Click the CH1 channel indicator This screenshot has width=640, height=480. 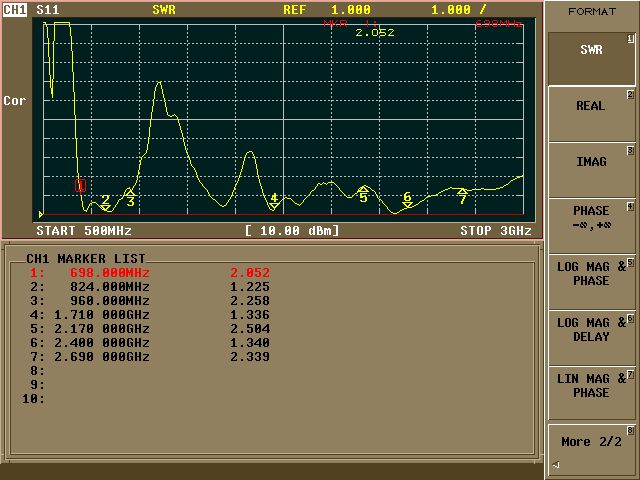pos(15,9)
